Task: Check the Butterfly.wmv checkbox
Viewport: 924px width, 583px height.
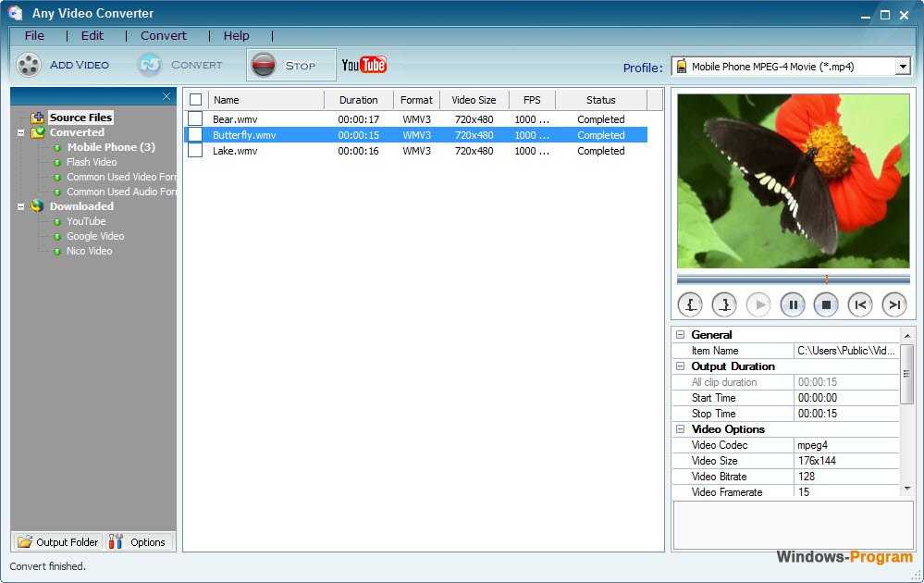Action: tap(195, 135)
